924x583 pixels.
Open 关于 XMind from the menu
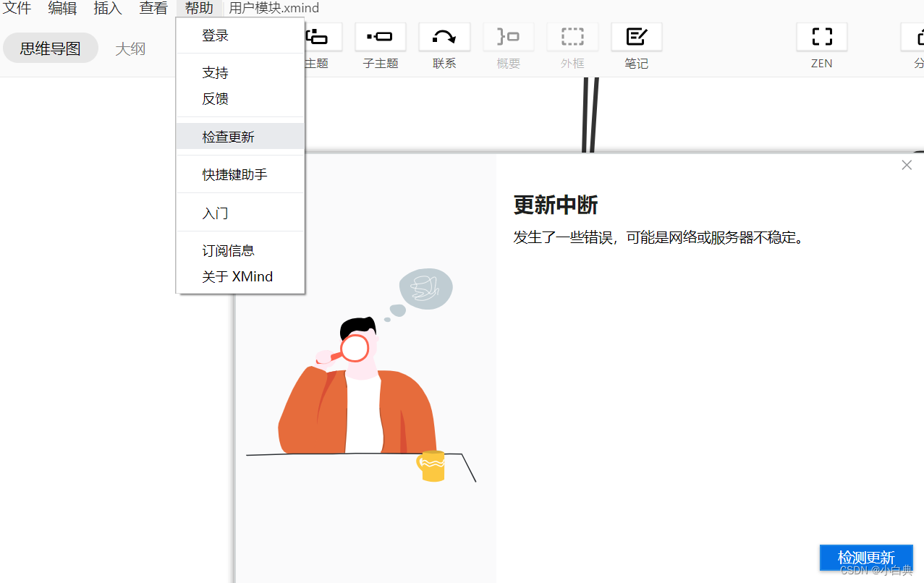click(237, 276)
